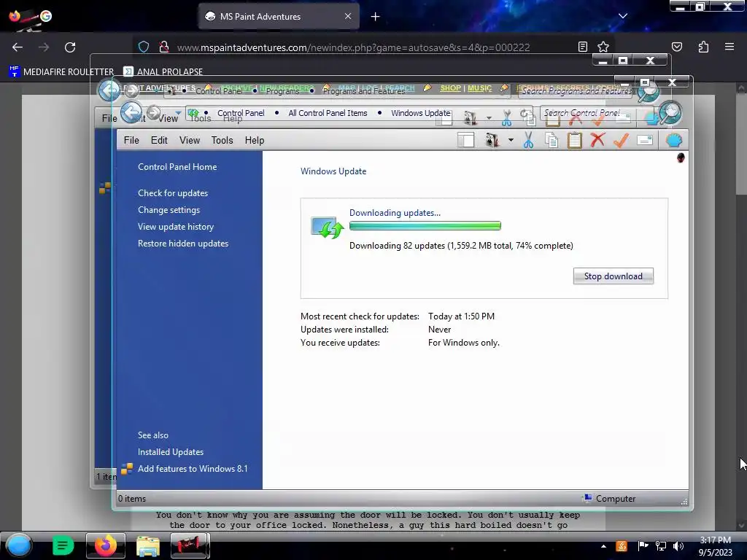Click Restore hidden updates

[183, 244]
